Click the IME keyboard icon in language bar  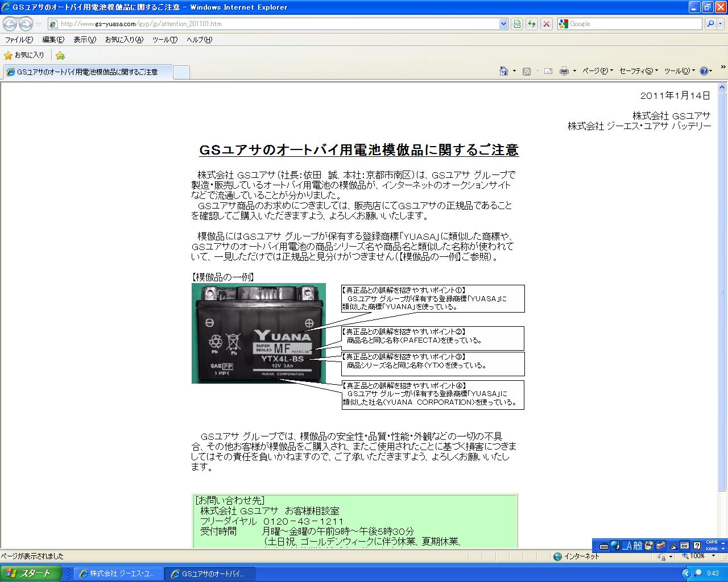(603, 546)
